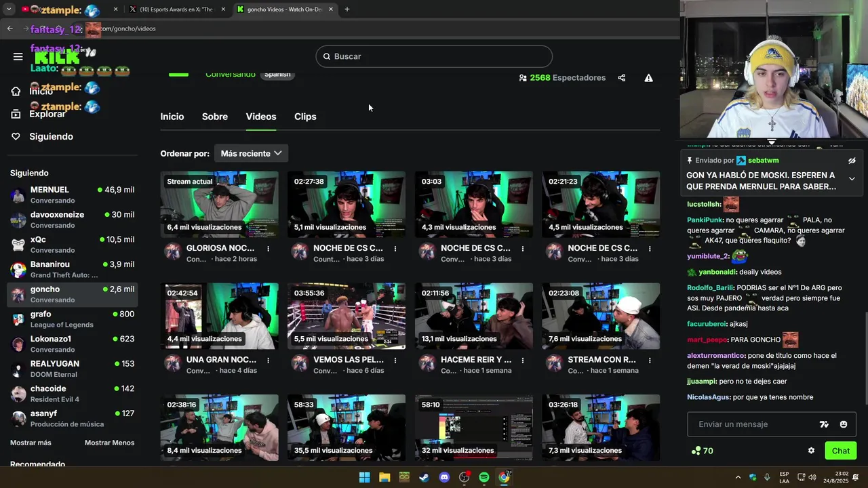This screenshot has height=488, width=868.
Task: Open grafo channel in sidebar
Action: coord(73,319)
